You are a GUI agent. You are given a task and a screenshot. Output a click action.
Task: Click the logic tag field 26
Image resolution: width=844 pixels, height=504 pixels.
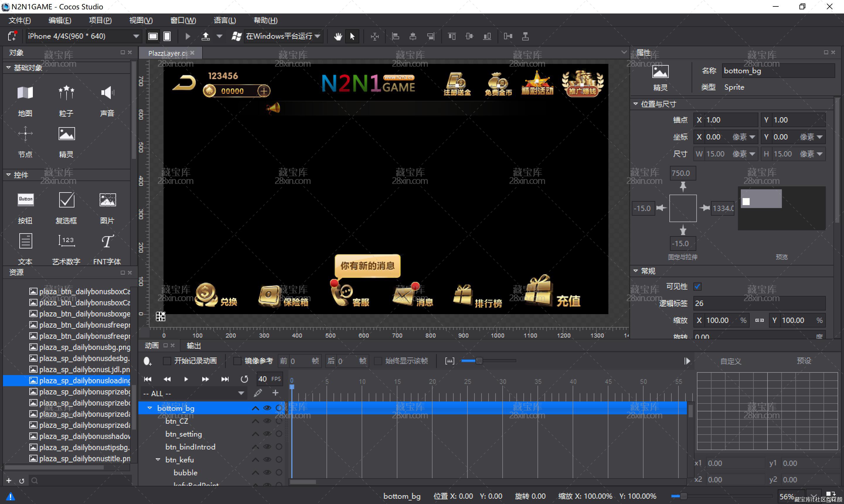[x=759, y=303]
